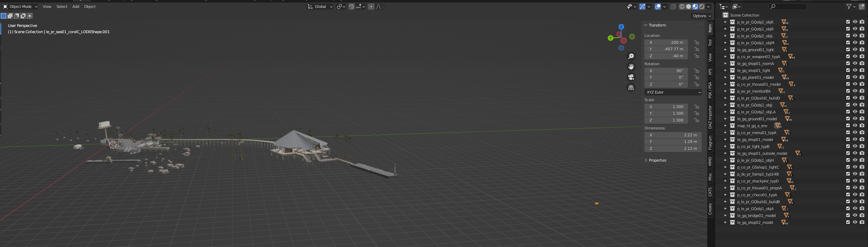Switch to Solid viewport shading

tap(689, 7)
